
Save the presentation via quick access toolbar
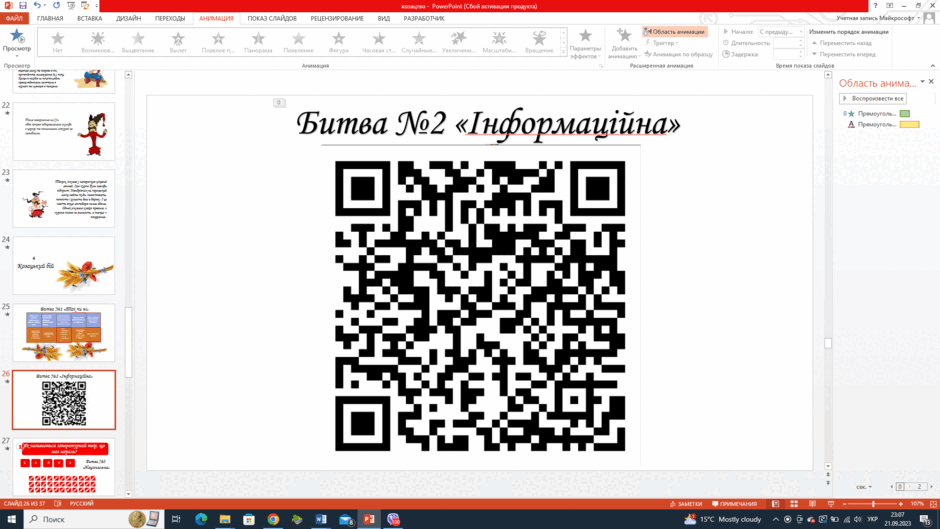coord(23,5)
